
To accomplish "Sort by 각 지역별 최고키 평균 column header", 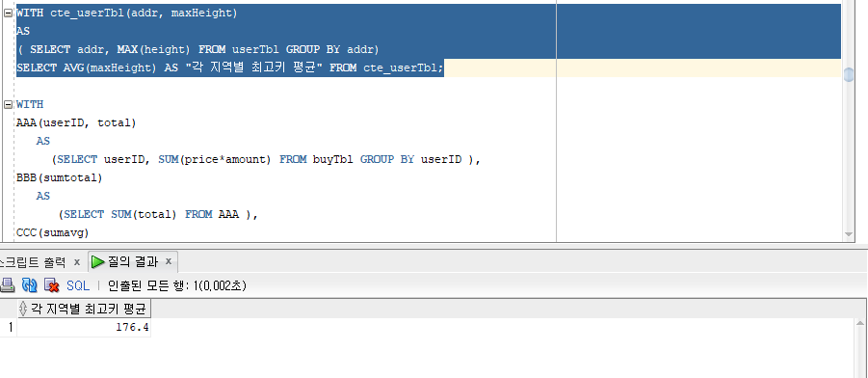I will click(84, 309).
